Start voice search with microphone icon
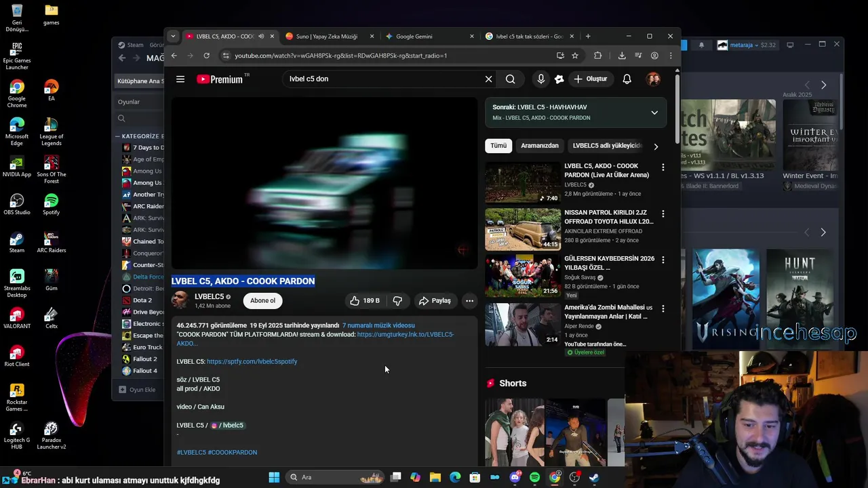The width and height of the screenshot is (868, 488). click(540, 79)
